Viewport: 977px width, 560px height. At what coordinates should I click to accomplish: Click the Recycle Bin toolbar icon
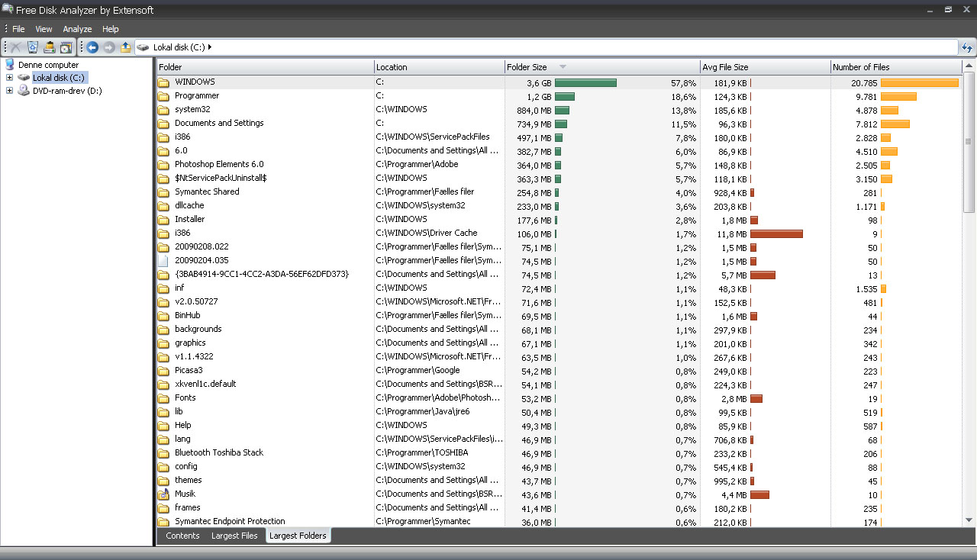tap(33, 47)
